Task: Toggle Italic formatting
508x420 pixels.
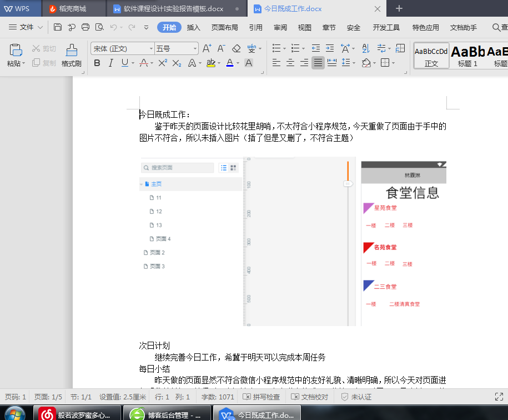Action: tap(111, 63)
